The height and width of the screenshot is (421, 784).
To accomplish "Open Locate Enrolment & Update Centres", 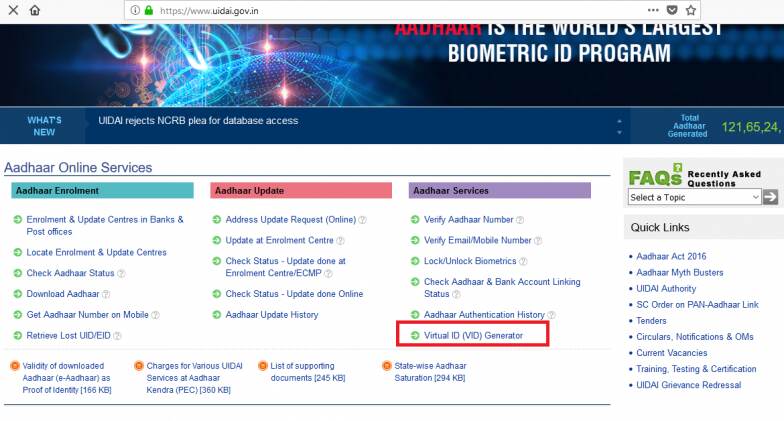I will 96,252.
